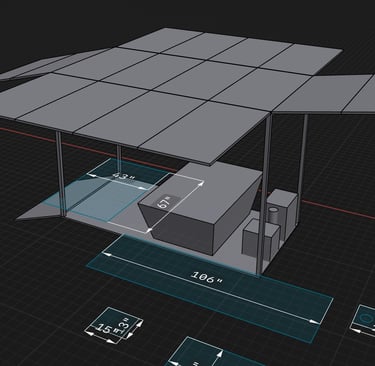Click the 67" dimension label
This screenshot has width=375, height=366.
[x=163, y=202]
